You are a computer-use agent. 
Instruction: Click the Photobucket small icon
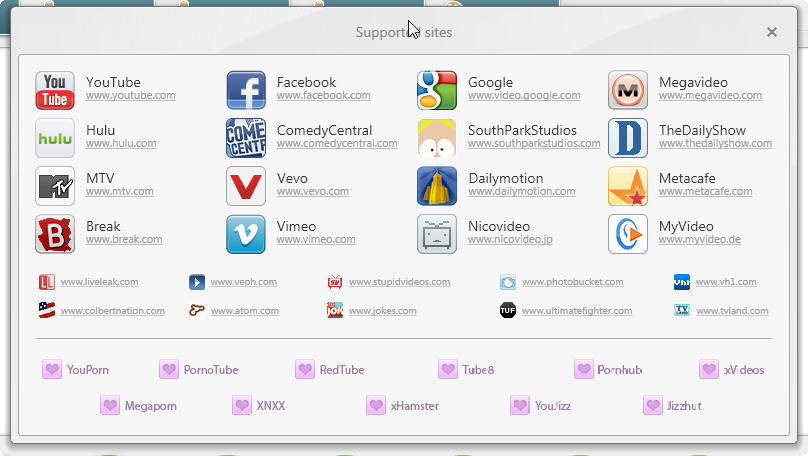pos(508,282)
